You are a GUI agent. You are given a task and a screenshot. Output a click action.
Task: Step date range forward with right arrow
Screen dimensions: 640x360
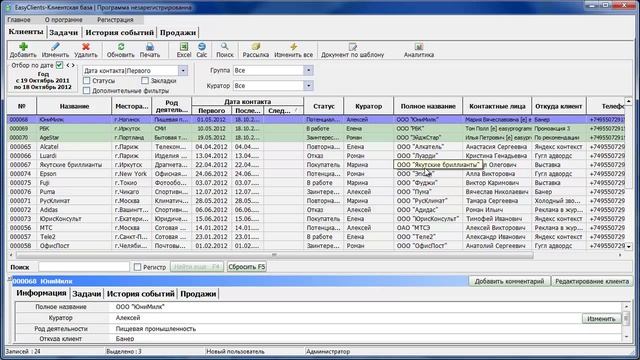point(73,65)
